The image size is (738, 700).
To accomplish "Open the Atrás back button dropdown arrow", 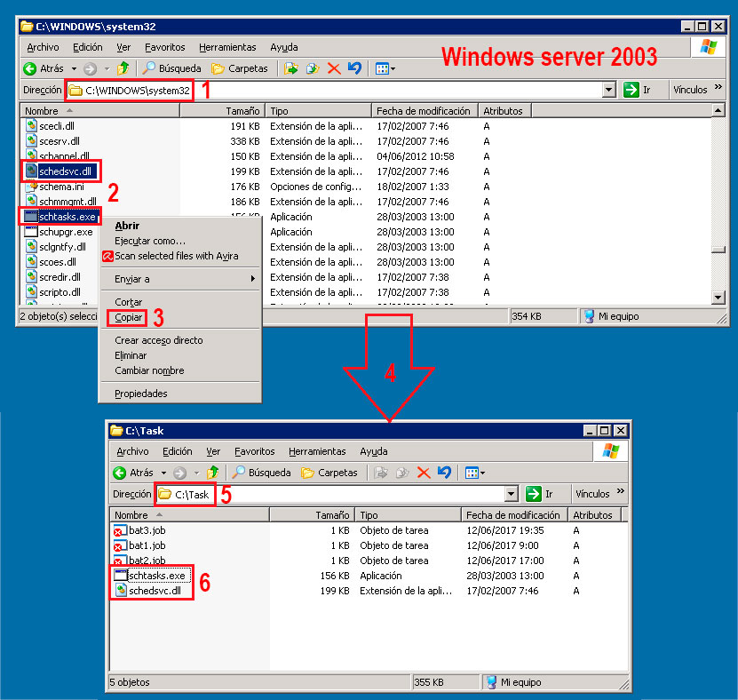I will [74, 68].
